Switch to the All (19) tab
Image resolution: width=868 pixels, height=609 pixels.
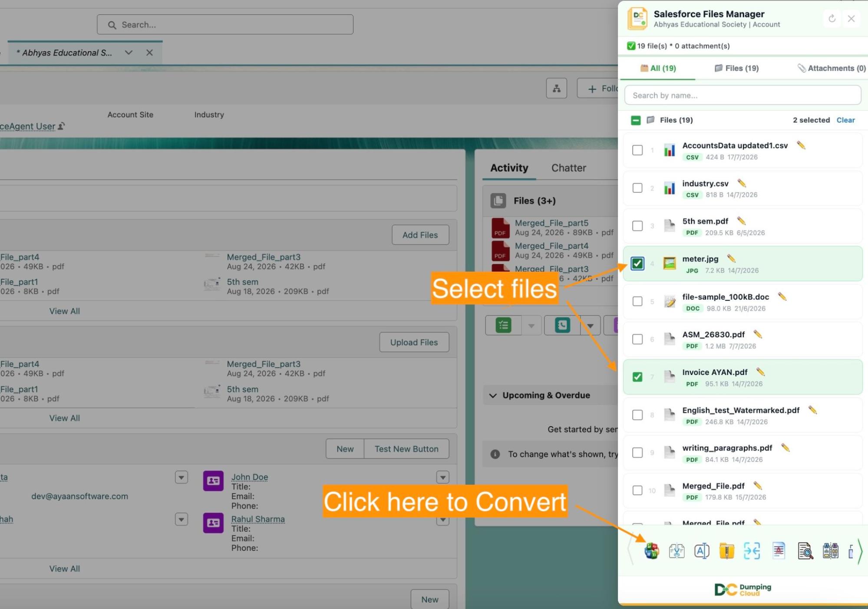coord(658,68)
